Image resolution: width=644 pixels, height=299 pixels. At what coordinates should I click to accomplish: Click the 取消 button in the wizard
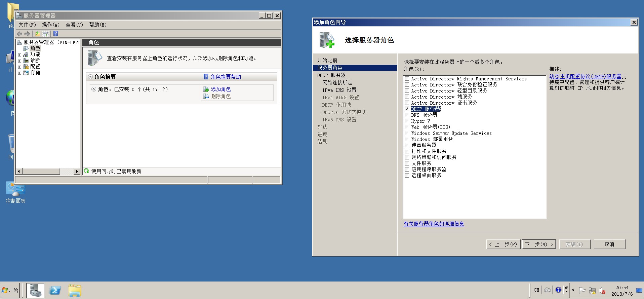pos(609,244)
